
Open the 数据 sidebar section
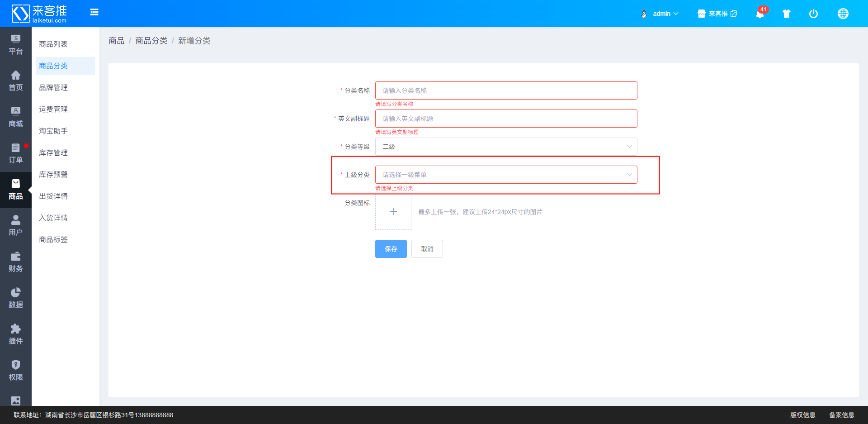point(16,299)
